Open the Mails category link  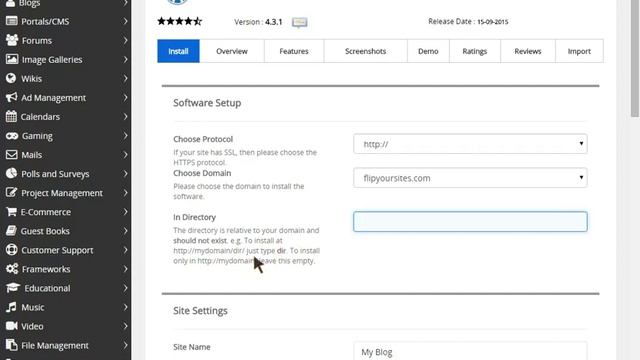click(31, 155)
